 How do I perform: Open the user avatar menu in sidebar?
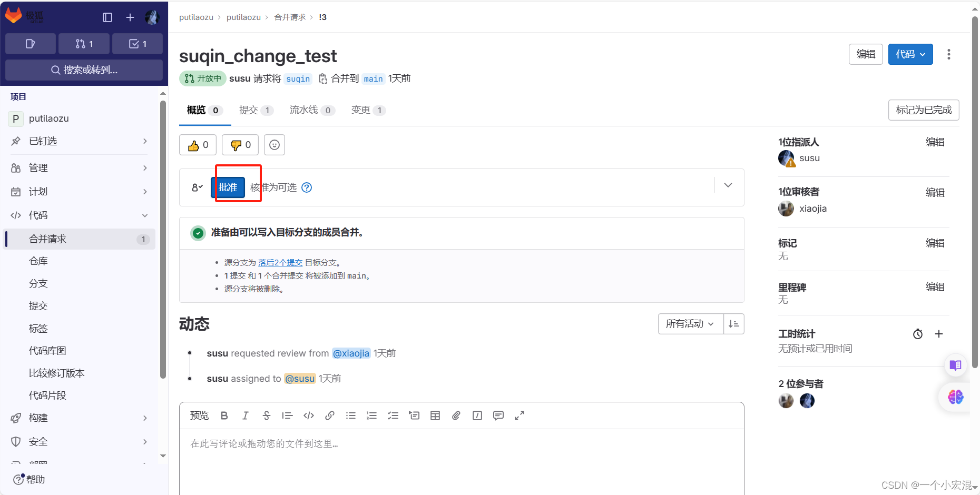(152, 17)
